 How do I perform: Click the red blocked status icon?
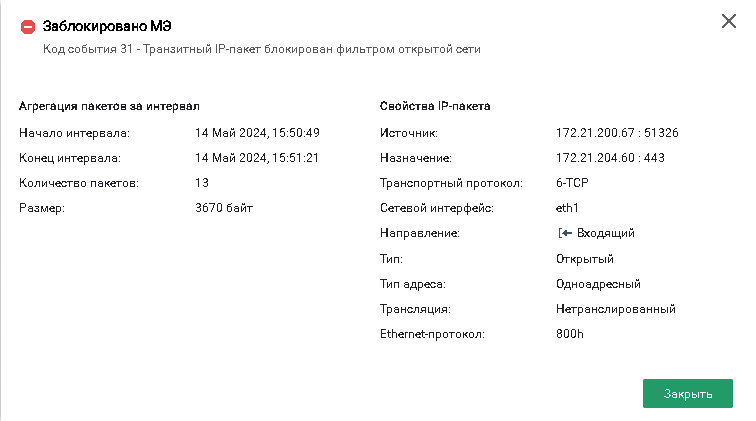28,27
